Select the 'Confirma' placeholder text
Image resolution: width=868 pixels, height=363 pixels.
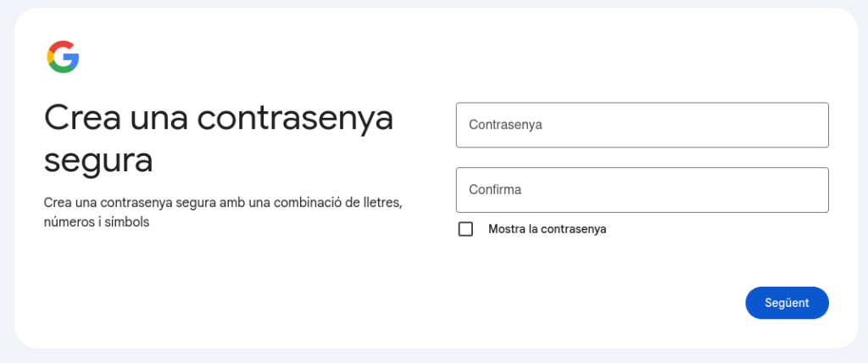point(495,190)
